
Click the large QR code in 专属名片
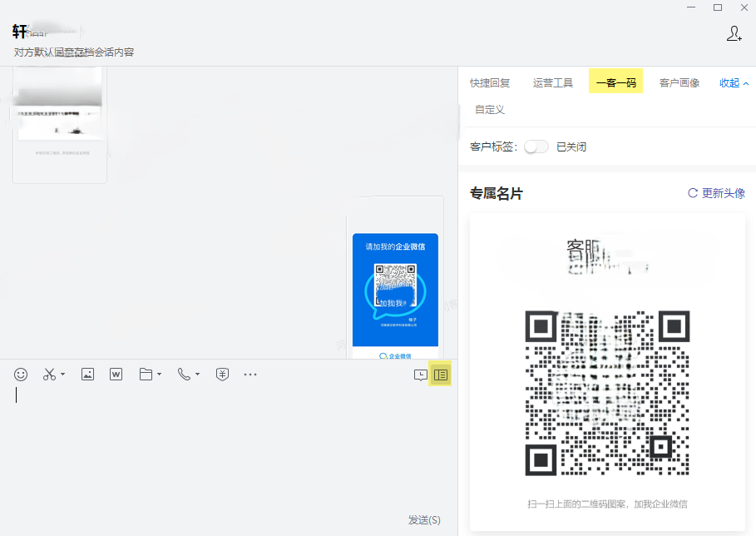point(607,393)
